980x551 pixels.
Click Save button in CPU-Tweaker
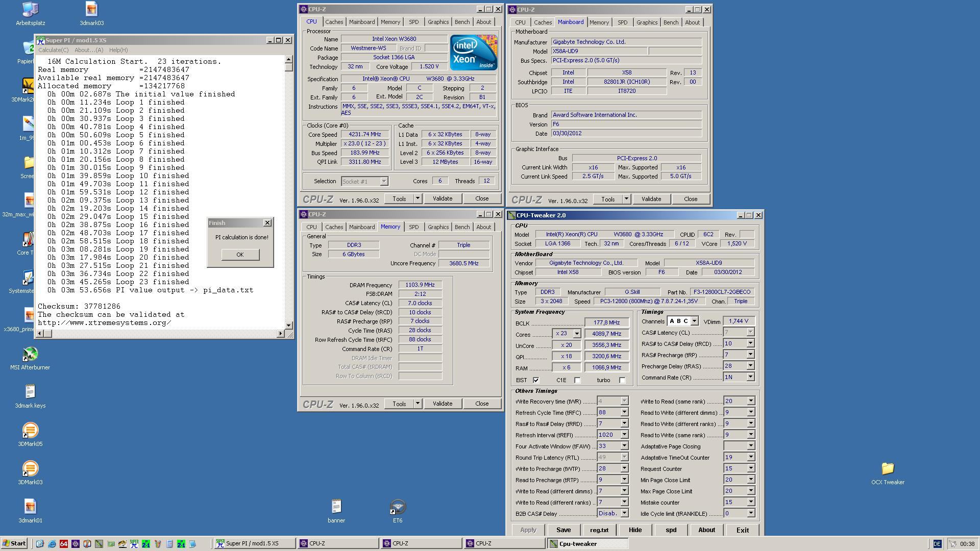tap(563, 530)
